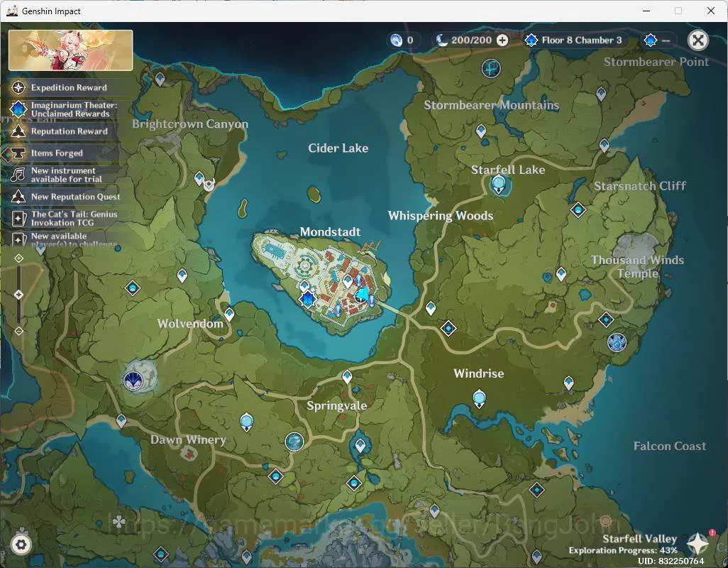Click the character banner thumbnail at top left
Image resolution: width=728 pixels, height=568 pixels.
(x=70, y=50)
